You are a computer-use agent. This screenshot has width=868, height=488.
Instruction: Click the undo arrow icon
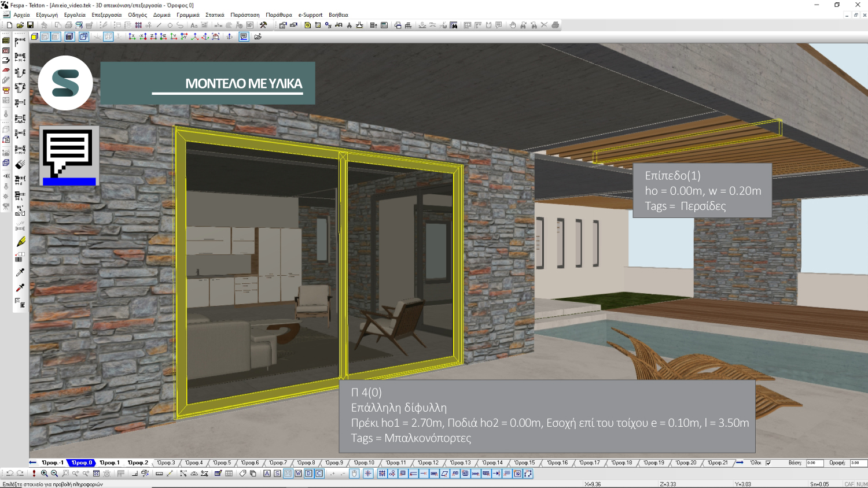point(10,474)
